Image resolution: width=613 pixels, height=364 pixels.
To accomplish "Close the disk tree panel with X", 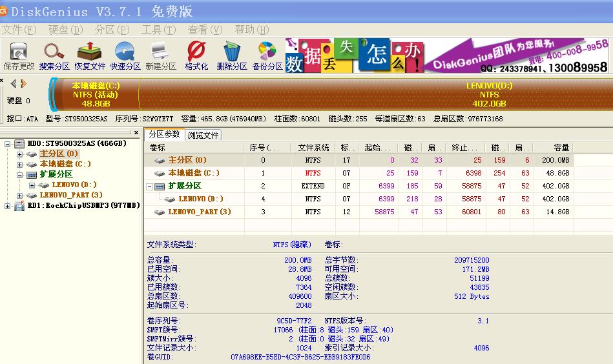I will (136, 133).
